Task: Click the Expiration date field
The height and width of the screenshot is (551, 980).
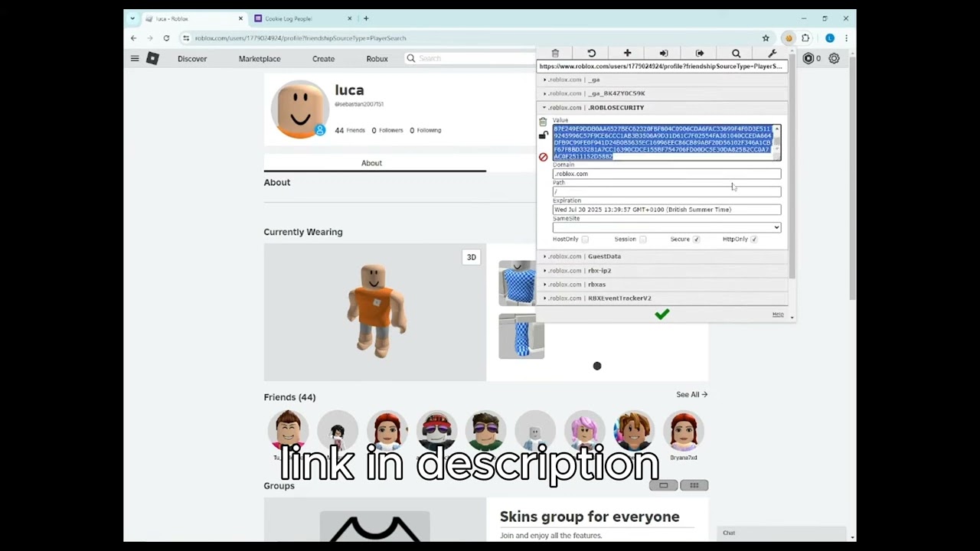Action: click(667, 210)
